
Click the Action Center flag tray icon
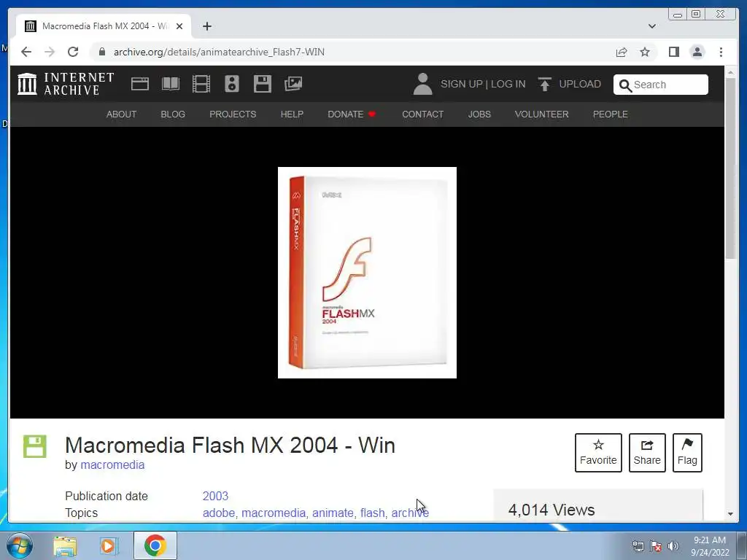point(656,546)
